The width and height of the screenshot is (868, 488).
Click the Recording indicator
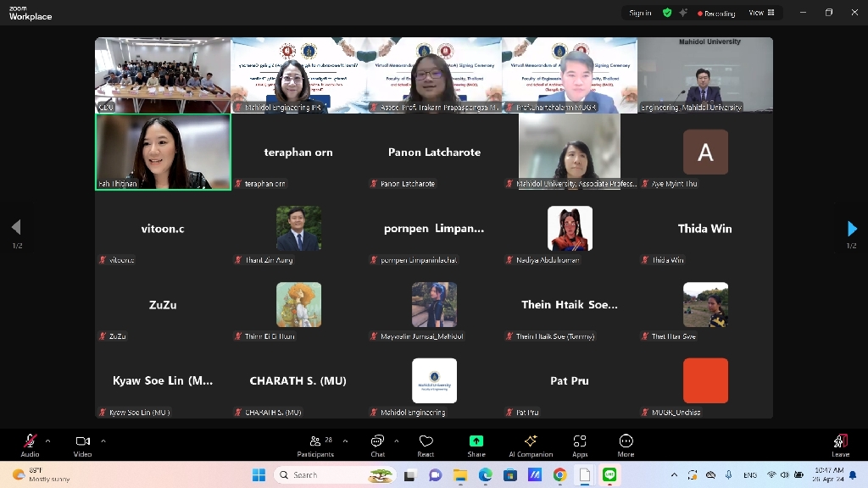coord(716,13)
